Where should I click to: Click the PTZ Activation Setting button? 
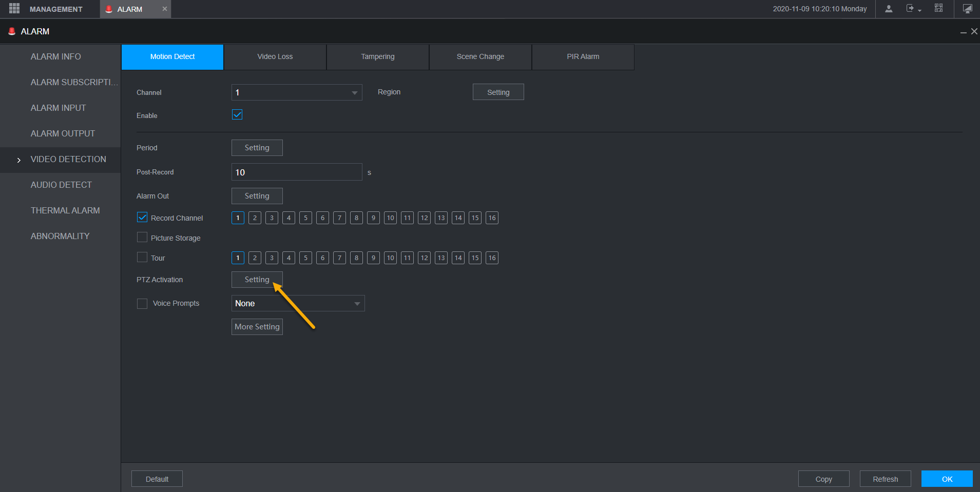(x=257, y=280)
